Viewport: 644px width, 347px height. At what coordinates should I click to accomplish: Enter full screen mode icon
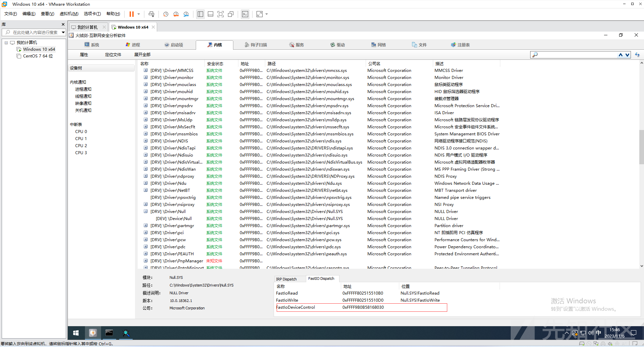(x=221, y=14)
